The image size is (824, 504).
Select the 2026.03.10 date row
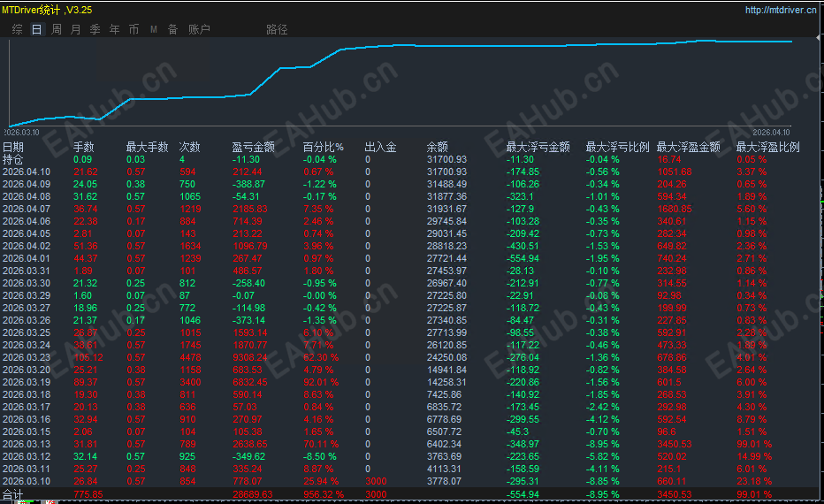pos(27,481)
